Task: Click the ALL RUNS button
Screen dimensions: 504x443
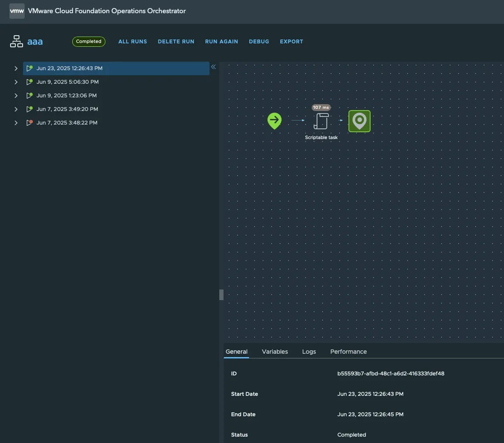Action: point(133,42)
